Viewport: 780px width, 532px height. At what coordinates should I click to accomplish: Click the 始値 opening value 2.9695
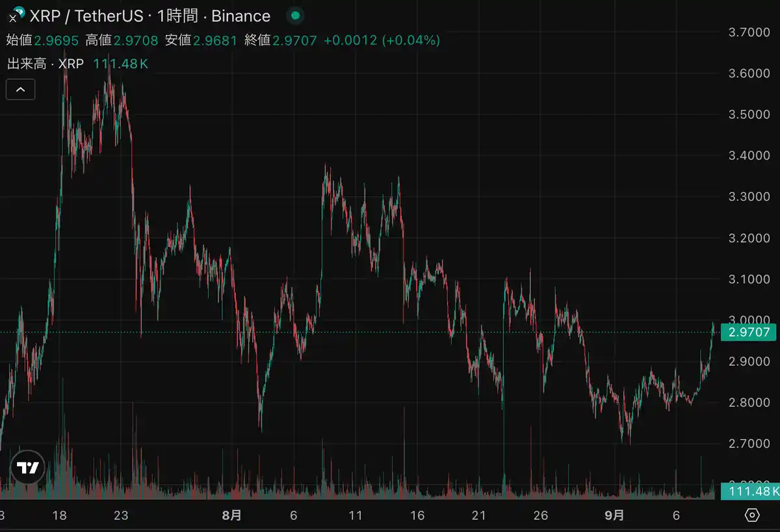pyautogui.click(x=57, y=40)
